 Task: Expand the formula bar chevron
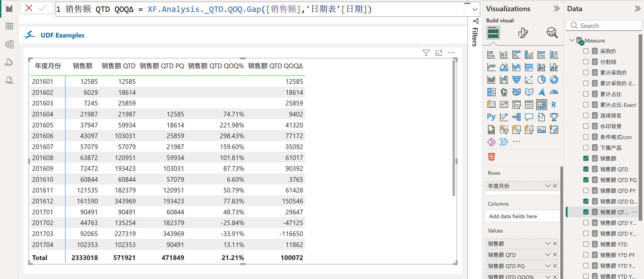click(475, 9)
